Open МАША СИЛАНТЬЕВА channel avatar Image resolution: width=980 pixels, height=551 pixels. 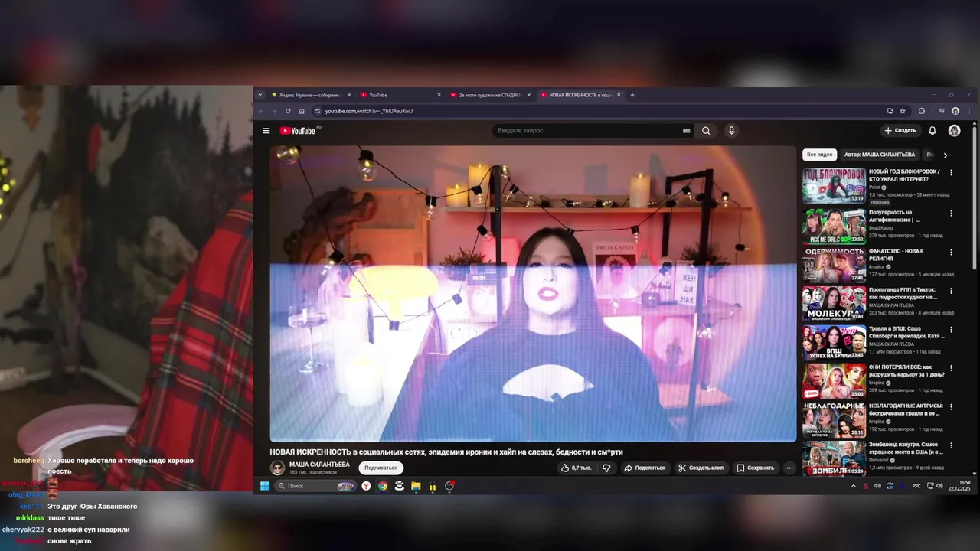click(277, 468)
